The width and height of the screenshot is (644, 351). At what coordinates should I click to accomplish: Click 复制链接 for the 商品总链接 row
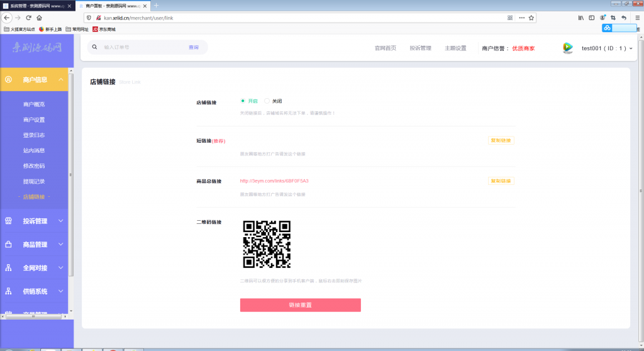pos(501,181)
